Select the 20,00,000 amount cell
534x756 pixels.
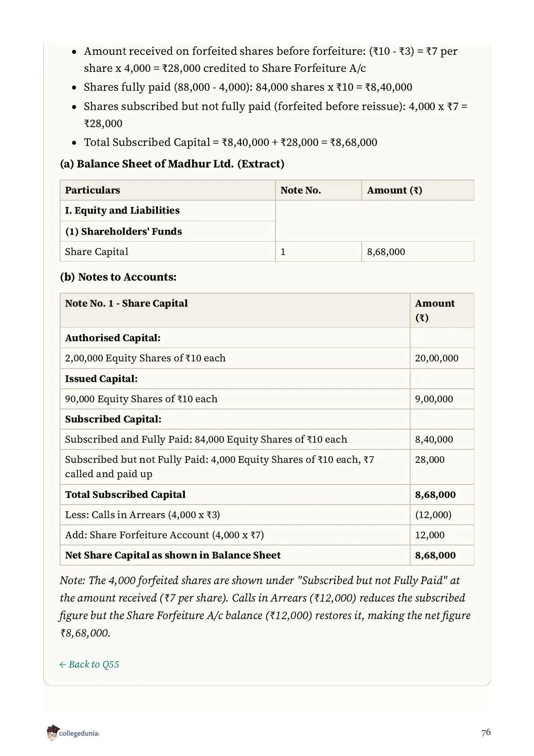pos(442,358)
